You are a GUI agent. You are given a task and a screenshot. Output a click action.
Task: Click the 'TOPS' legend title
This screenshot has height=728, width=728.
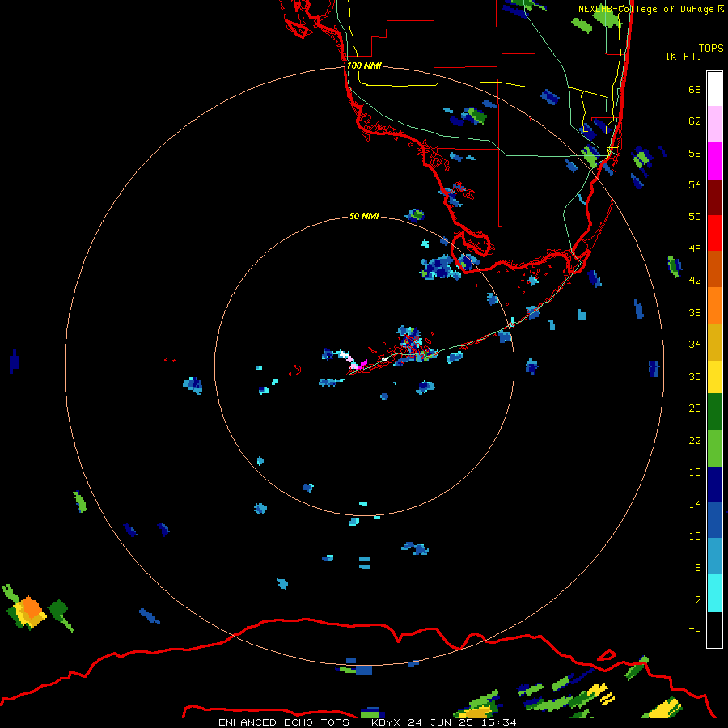coord(711,48)
